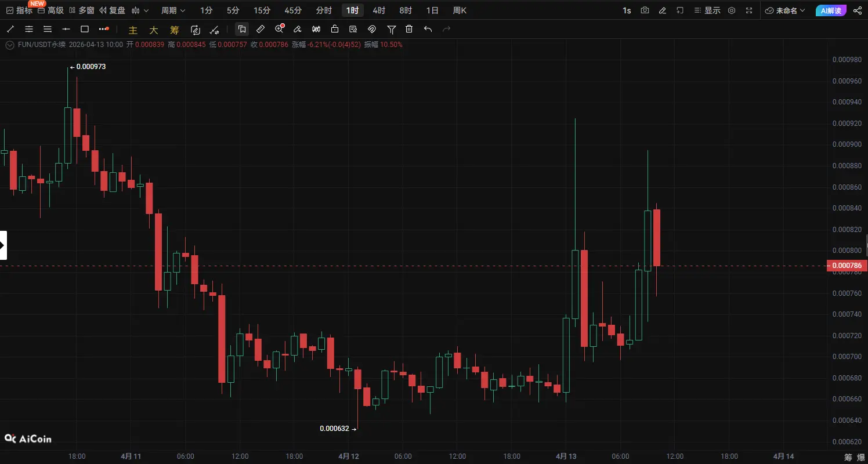Viewport: 868px width, 464px height.
Task: Toggle the 筹 chip distribution indicator
Action: click(x=175, y=30)
